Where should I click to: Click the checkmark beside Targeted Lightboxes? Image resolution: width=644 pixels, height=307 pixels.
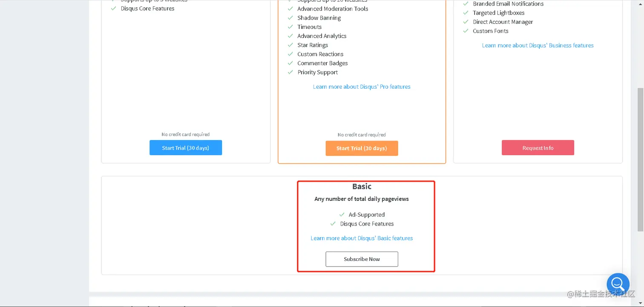466,13
